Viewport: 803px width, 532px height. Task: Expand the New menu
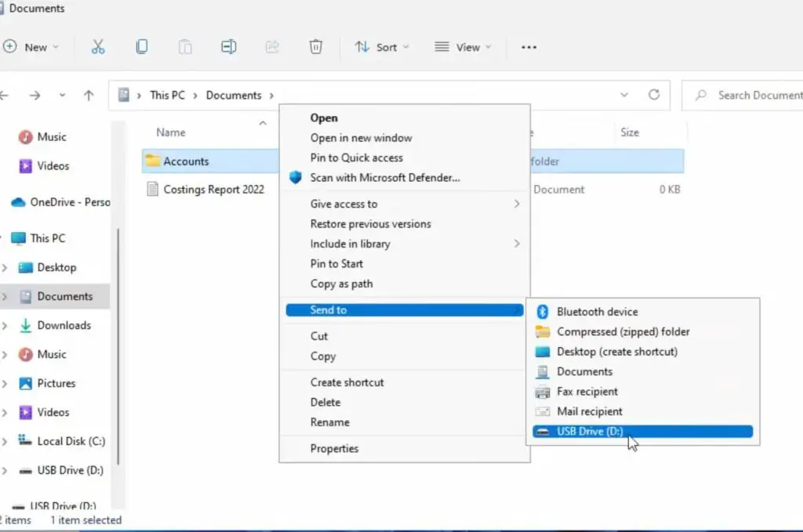click(33, 47)
